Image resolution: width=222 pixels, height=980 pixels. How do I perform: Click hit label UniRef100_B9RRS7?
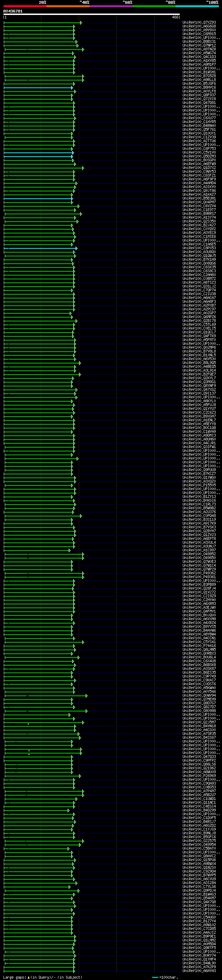[x=199, y=214]
